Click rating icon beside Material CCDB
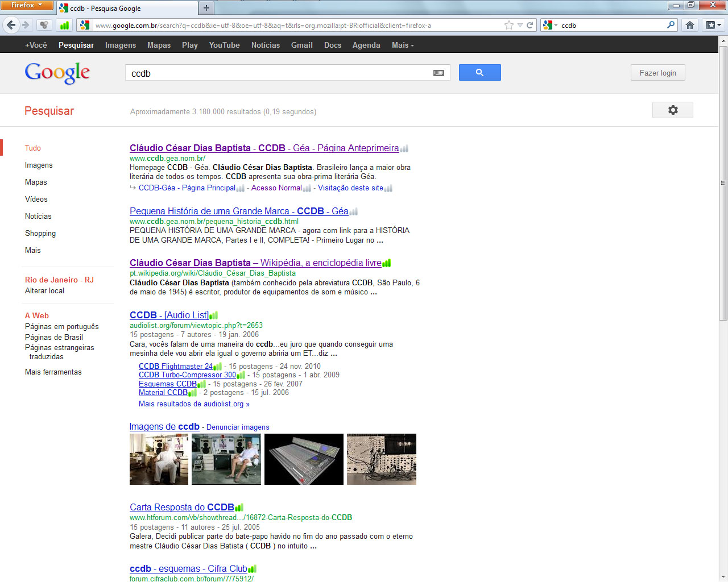 192,393
